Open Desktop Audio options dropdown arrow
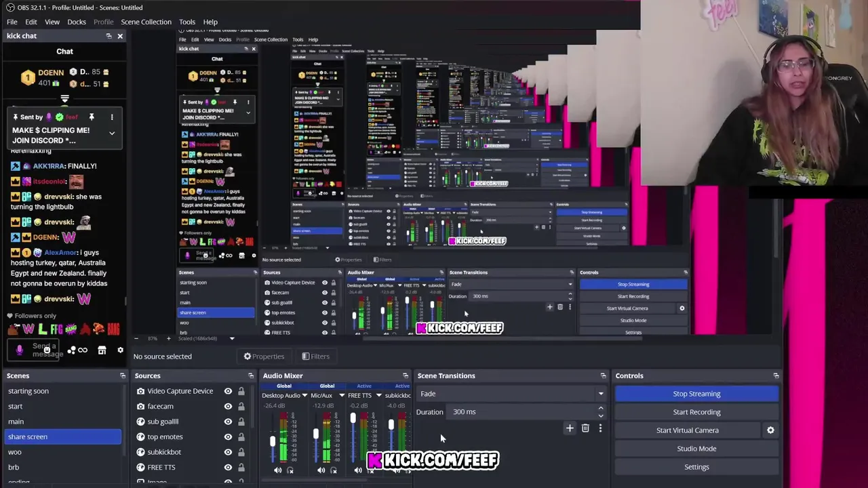 tap(304, 396)
